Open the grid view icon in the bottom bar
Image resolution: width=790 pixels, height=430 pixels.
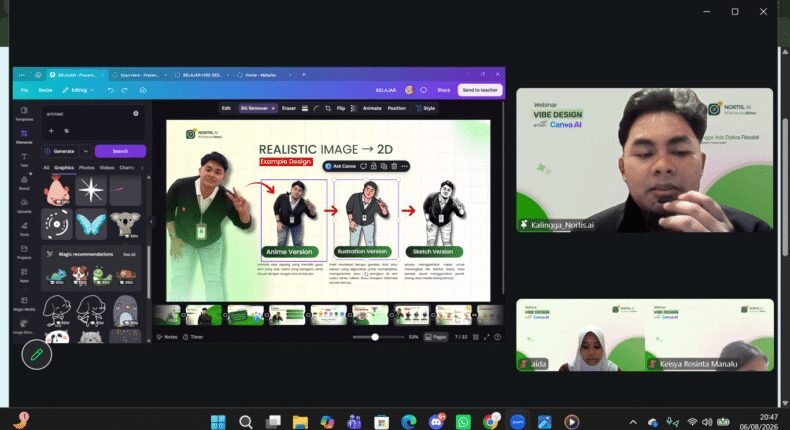pyautogui.click(x=476, y=337)
